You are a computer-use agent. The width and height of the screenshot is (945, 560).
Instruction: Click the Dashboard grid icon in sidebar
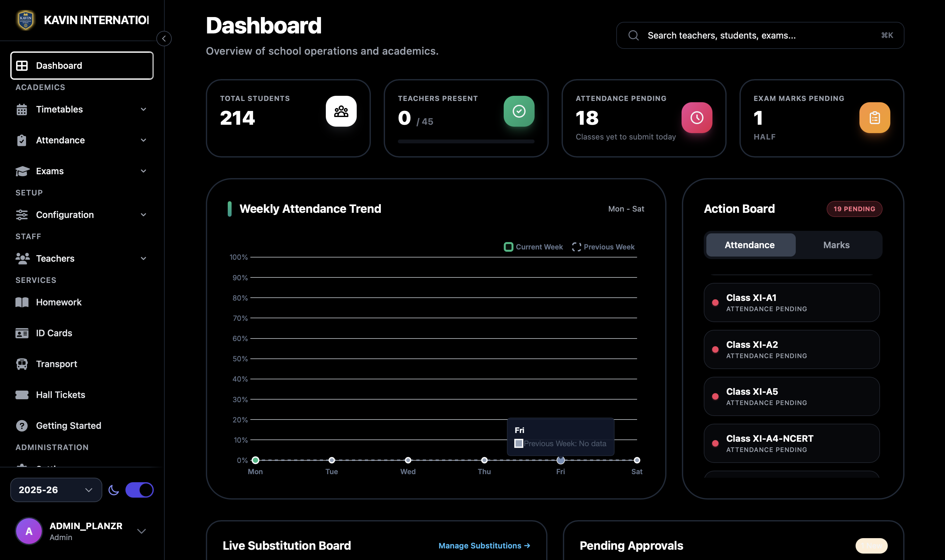click(x=22, y=65)
